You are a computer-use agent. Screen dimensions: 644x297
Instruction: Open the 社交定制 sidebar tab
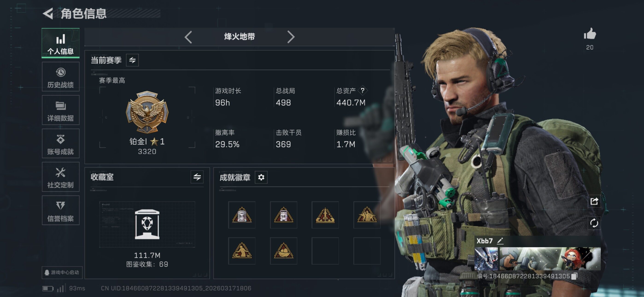click(x=61, y=177)
